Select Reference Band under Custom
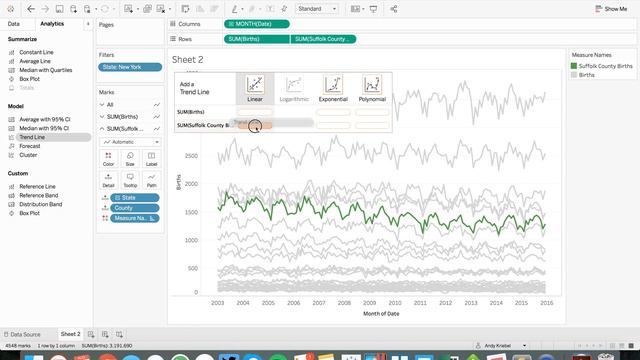Image resolution: width=640 pixels, height=360 pixels. (x=38, y=196)
